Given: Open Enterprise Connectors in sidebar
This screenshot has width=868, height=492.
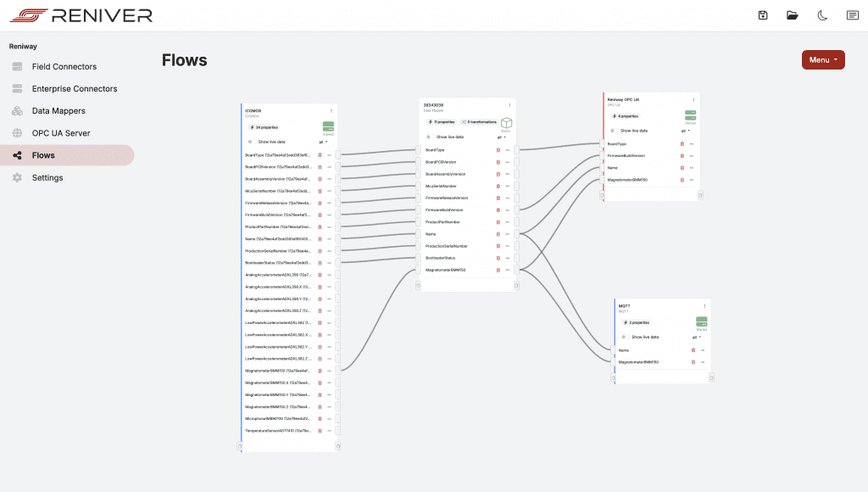Looking at the screenshot, I should (x=75, y=89).
